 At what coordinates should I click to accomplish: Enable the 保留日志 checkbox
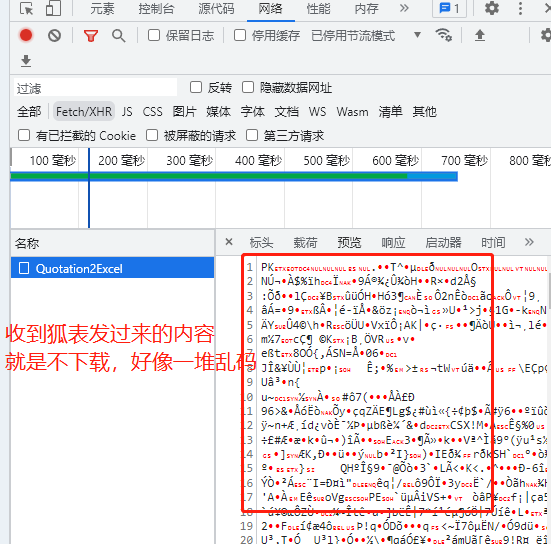tap(154, 35)
